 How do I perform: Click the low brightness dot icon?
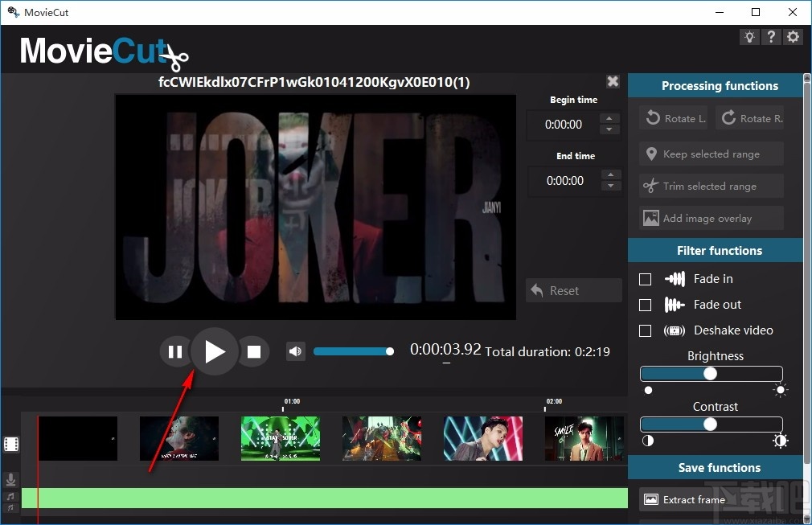click(x=648, y=391)
